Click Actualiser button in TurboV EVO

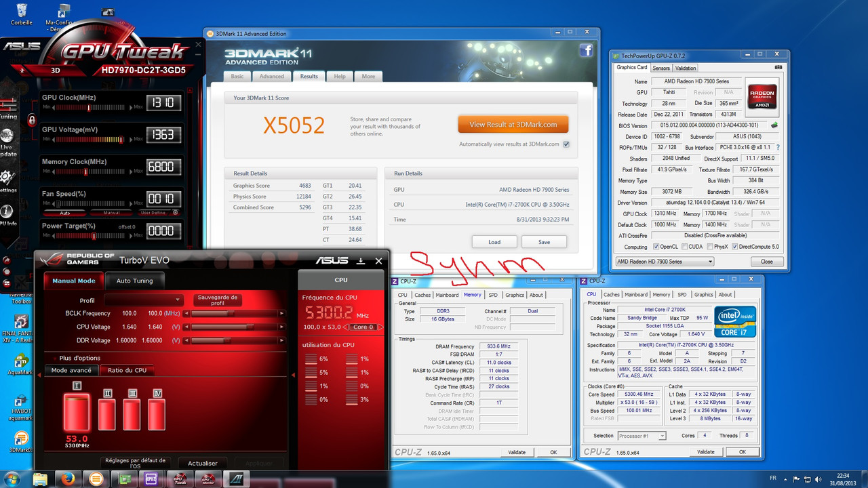pyautogui.click(x=203, y=463)
